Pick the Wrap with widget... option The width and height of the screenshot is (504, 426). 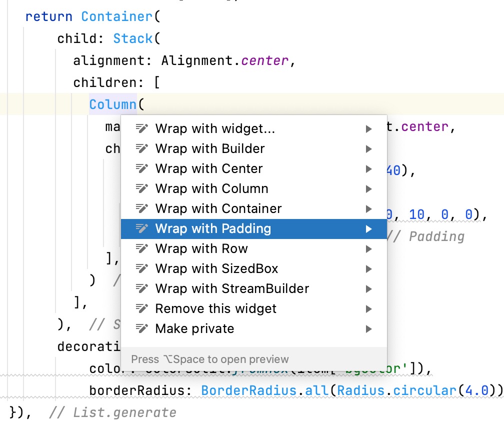pos(215,128)
